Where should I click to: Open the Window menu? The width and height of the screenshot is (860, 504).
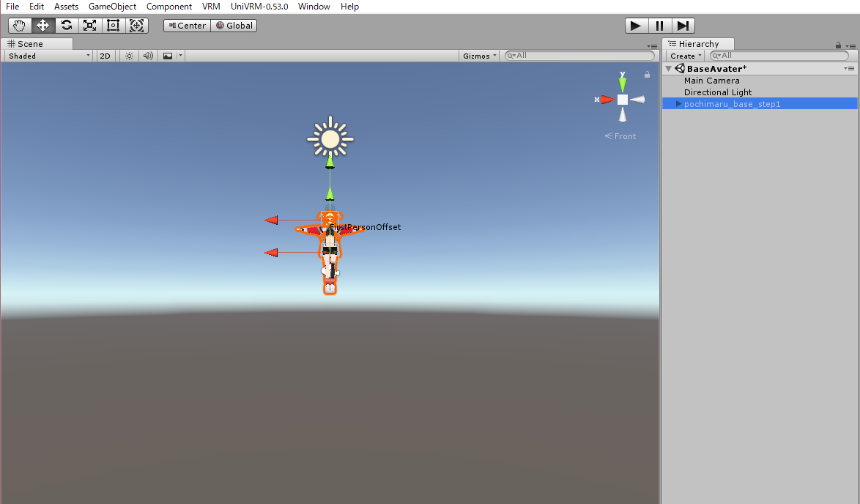click(x=314, y=7)
